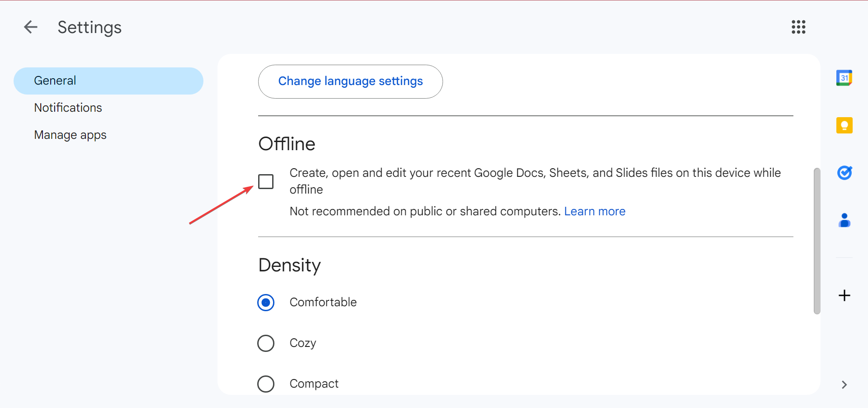This screenshot has height=408, width=868.
Task: Click the 'Create, open and edit' description
Action: tap(535, 181)
